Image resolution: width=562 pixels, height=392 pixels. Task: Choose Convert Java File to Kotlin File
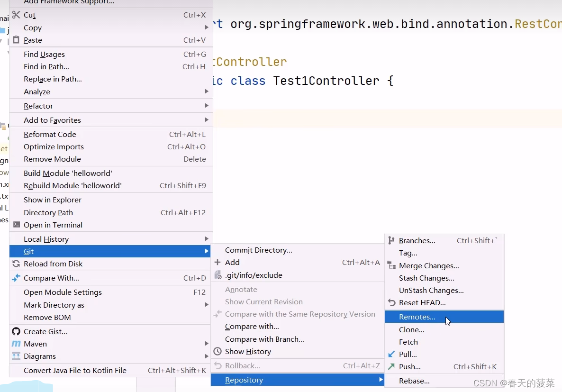tap(75, 370)
